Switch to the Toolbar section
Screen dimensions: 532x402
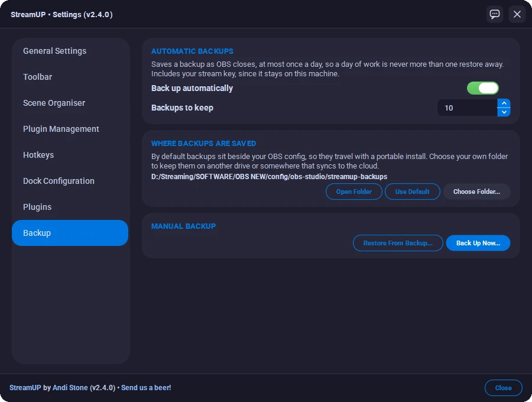pos(70,77)
